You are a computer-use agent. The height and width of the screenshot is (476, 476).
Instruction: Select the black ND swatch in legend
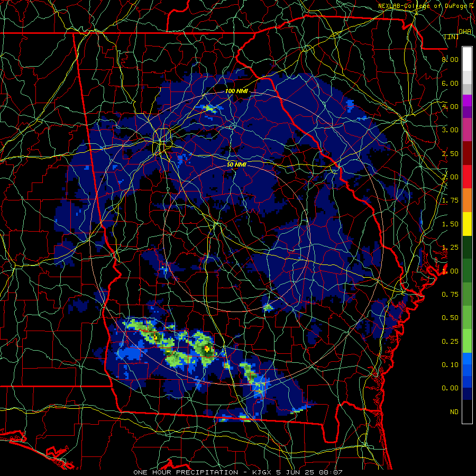467,412
